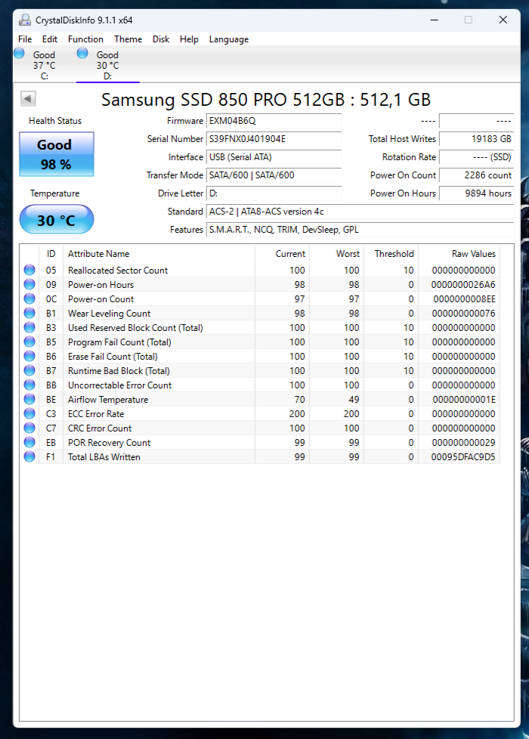This screenshot has height=739, width=529.
Task: Click the previous disk arrow button
Action: coord(28,99)
